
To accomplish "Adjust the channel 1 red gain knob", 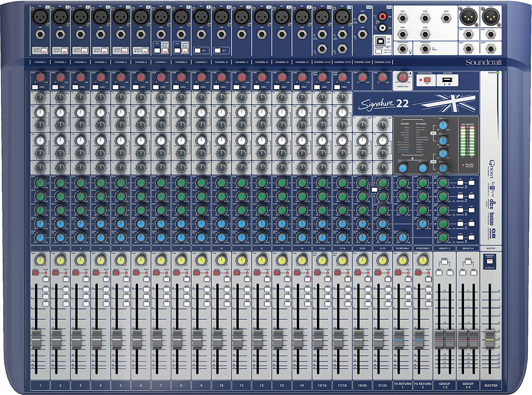I will pyautogui.click(x=40, y=78).
